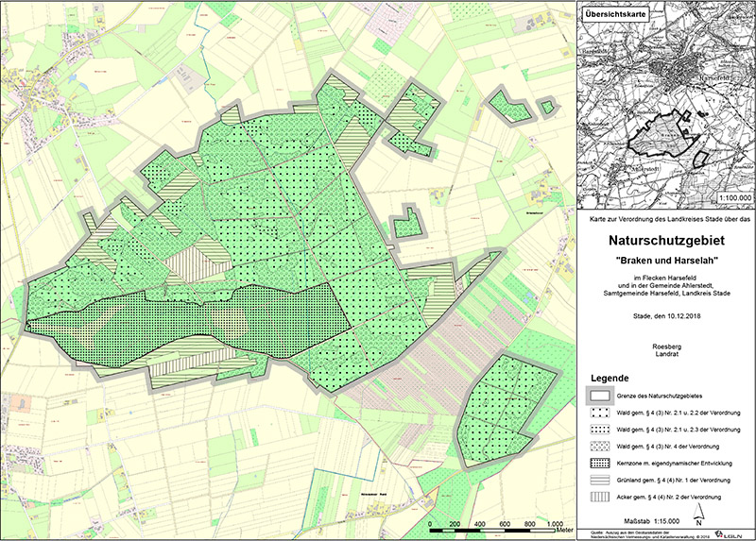Image resolution: width=756 pixels, height=541 pixels.
Task: Select the Kernzone dotted legend symbol
Action: tap(598, 463)
